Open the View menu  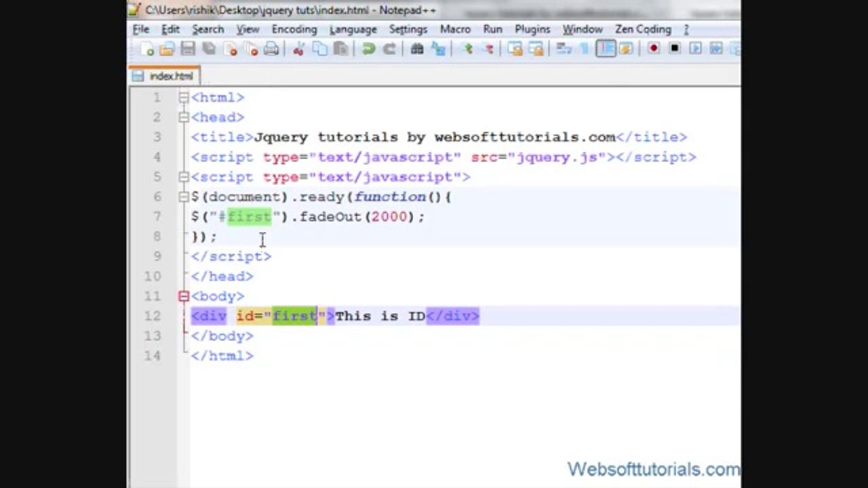pyautogui.click(x=248, y=29)
